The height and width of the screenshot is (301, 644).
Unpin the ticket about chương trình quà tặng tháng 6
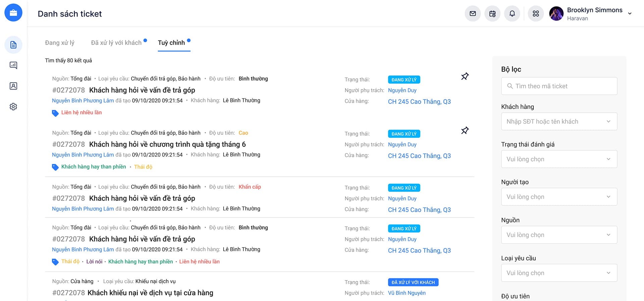[x=465, y=130]
